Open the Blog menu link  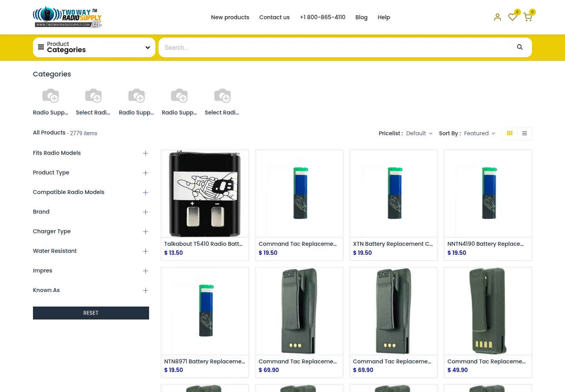pos(361,17)
